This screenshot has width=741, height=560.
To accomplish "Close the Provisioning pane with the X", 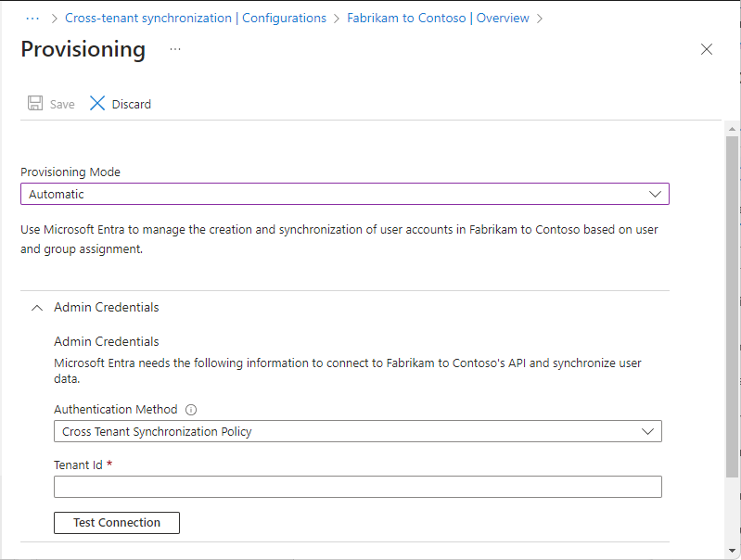I will (707, 49).
